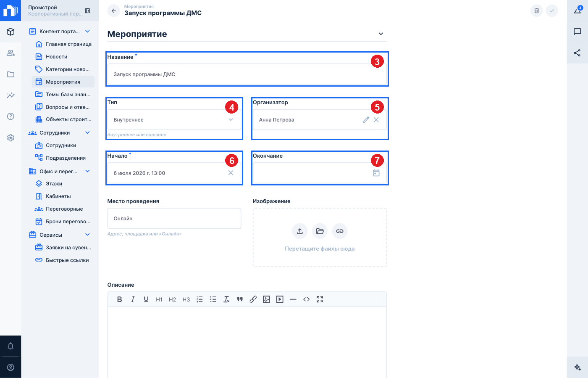Insert numbered list in editor

coord(199,299)
